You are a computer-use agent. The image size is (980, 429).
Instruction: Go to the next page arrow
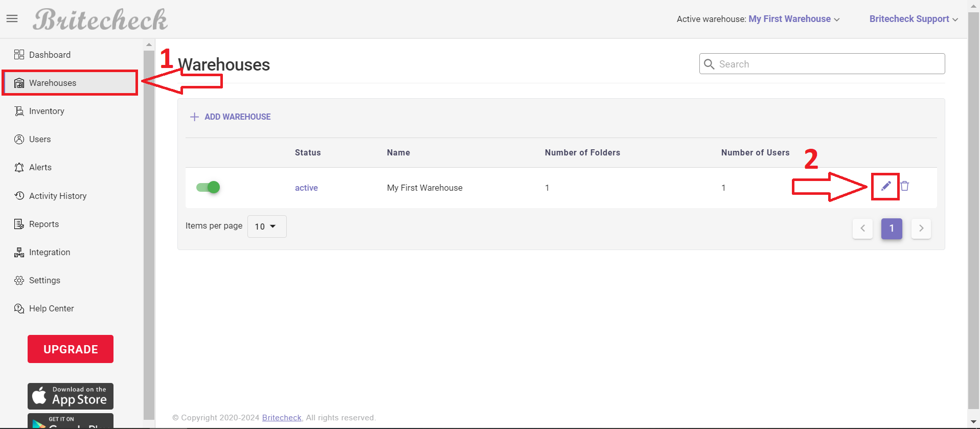(x=921, y=229)
